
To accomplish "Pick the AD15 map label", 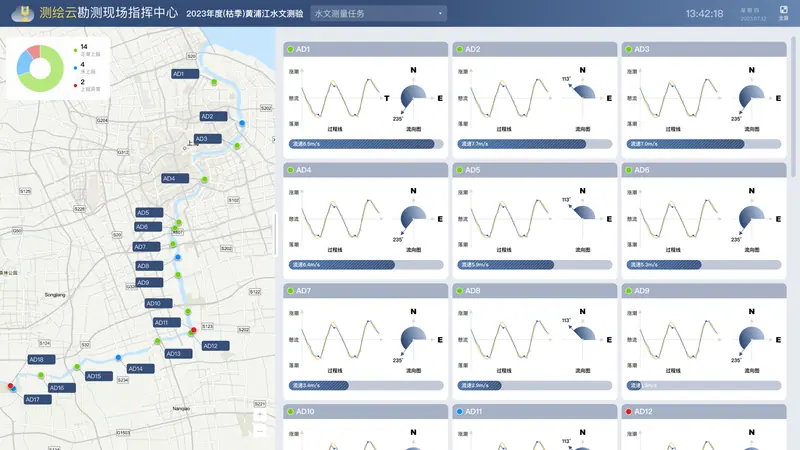I will pyautogui.click(x=99, y=377).
